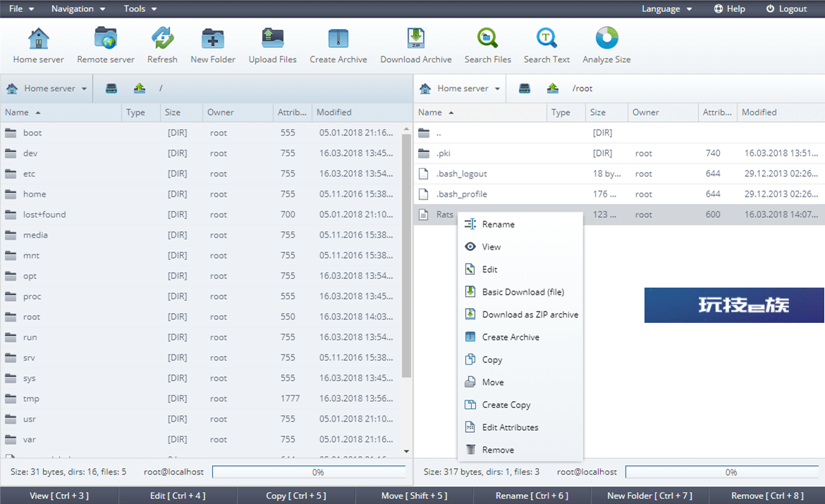Select the lost+found directory row
Viewport: 825px width, 504px height.
tap(202, 215)
